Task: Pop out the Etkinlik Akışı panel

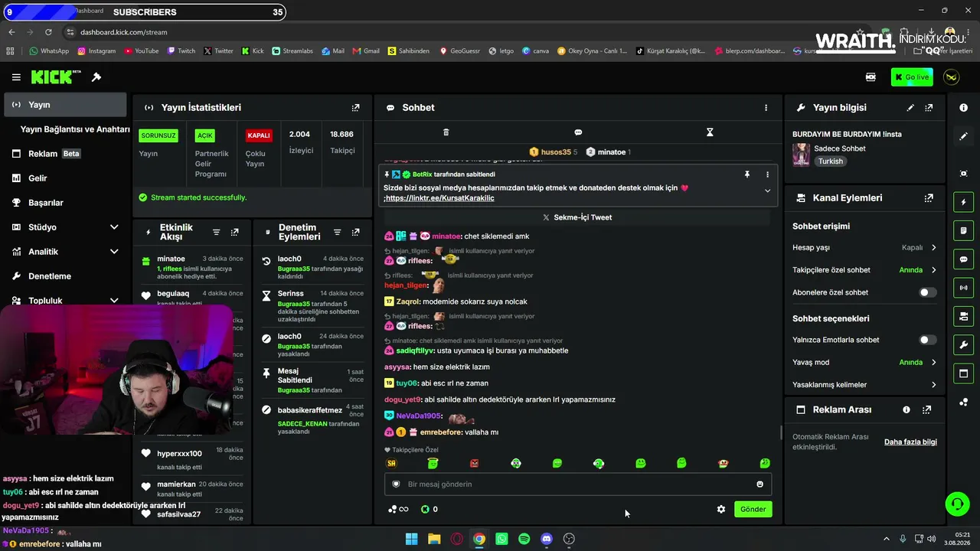Action: [234, 233]
